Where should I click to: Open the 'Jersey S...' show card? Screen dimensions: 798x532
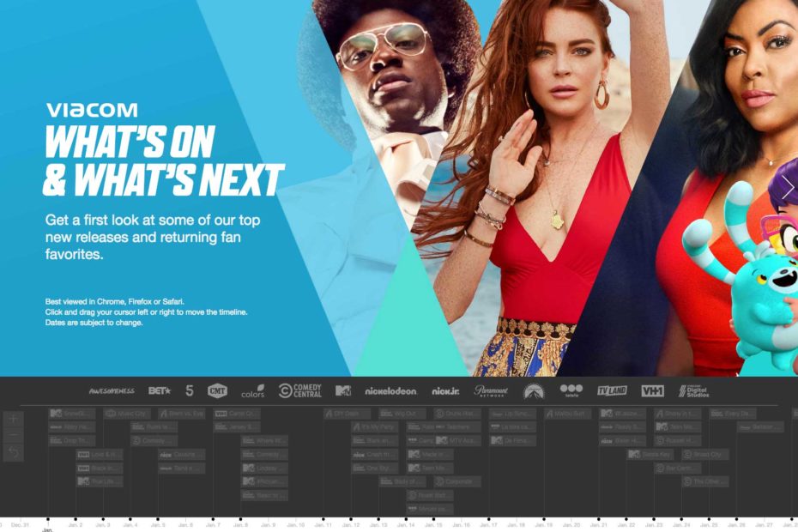(237, 426)
